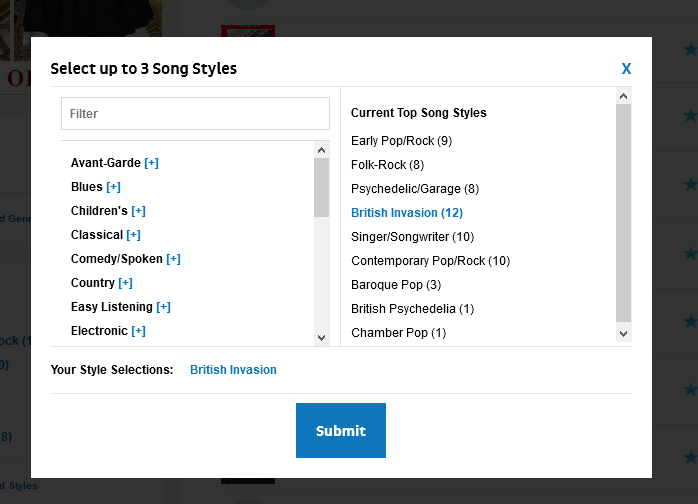Choose Contemporary Pop/Rock (10) style
This screenshot has width=698, height=504.
pos(430,261)
